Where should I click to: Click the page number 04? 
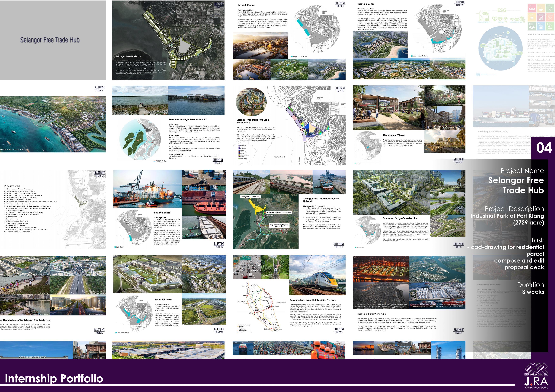click(544, 148)
